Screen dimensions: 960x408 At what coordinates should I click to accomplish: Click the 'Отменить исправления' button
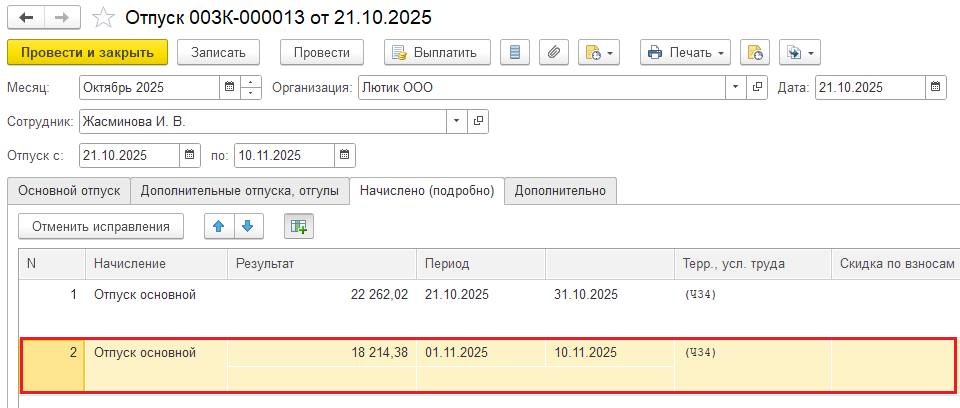101,227
